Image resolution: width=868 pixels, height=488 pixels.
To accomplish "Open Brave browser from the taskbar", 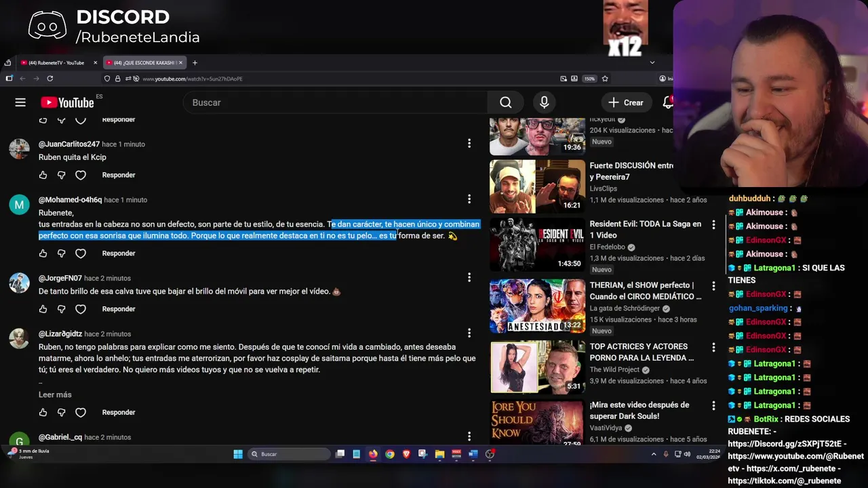I will coord(406,454).
